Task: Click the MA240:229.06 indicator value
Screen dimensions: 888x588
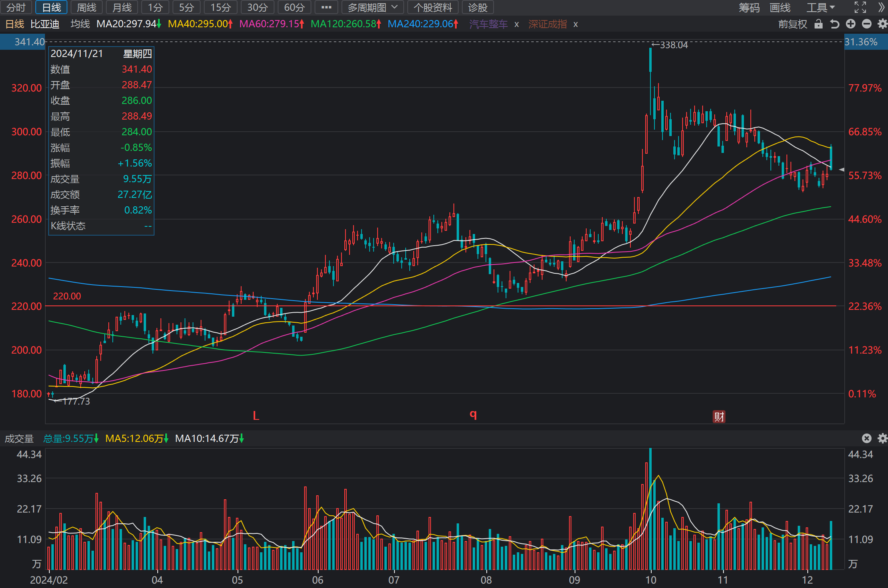Action: (x=423, y=24)
